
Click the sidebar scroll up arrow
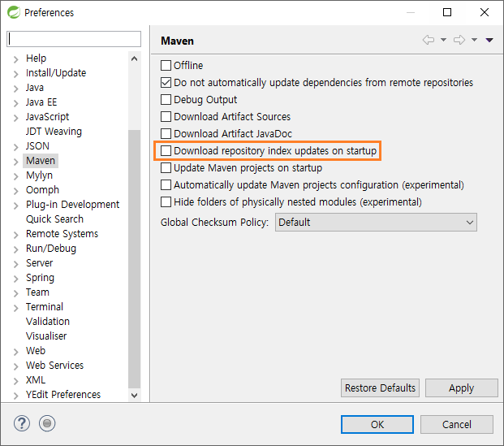point(135,58)
